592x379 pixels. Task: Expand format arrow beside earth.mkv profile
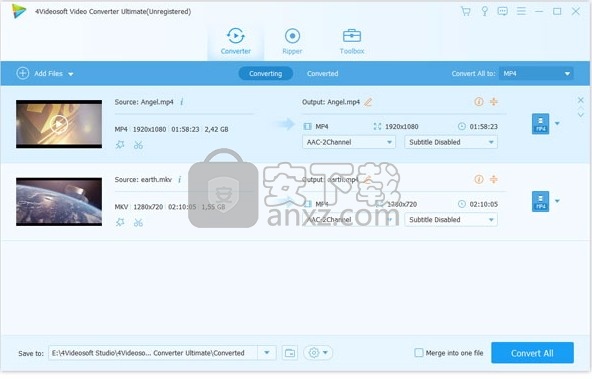coord(557,201)
